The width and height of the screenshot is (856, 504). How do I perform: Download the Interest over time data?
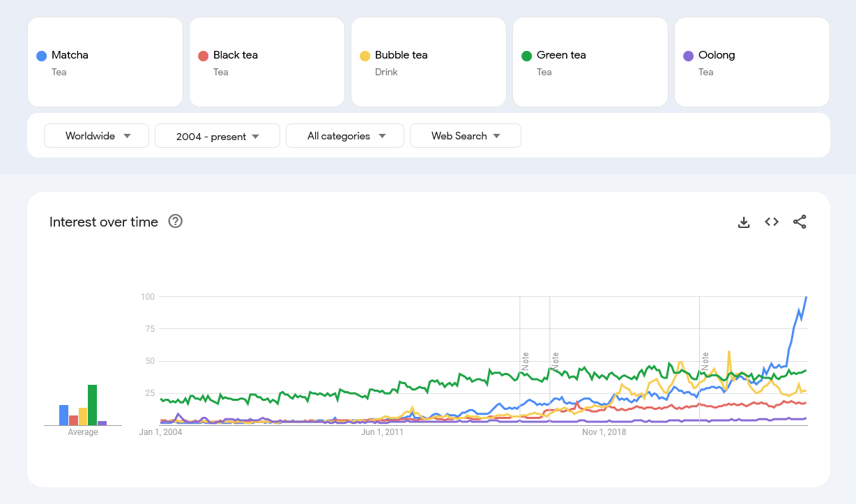click(744, 222)
